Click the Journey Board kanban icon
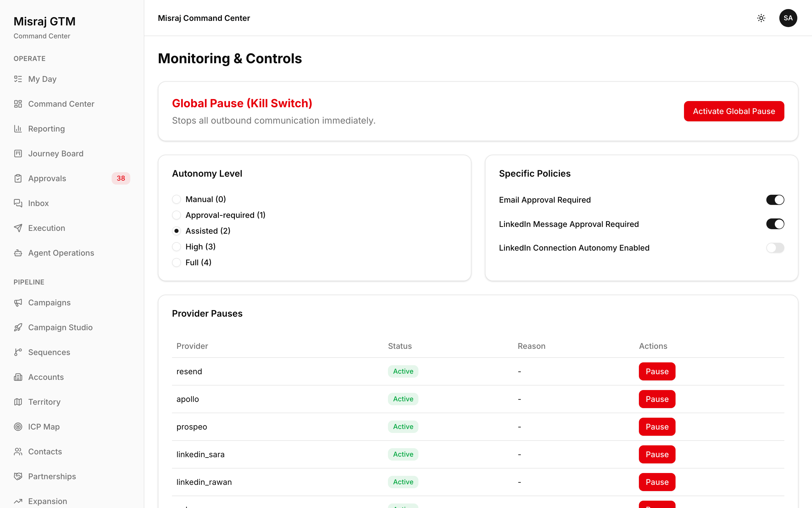This screenshot has width=812, height=508. pyautogui.click(x=18, y=154)
